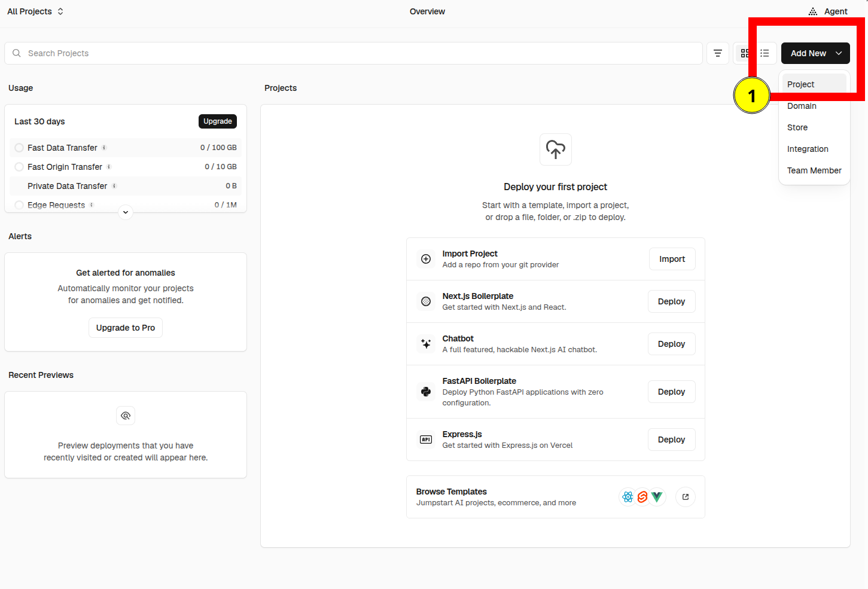The height and width of the screenshot is (589, 868).
Task: Select the Fast Origin Transfer label
Action: (65, 167)
